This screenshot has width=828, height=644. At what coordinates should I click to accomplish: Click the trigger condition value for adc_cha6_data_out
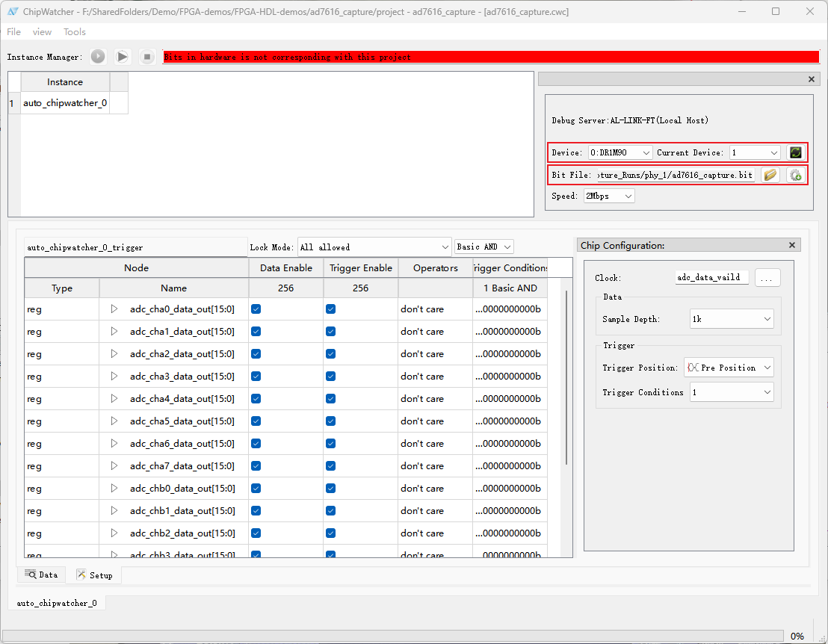tap(510, 444)
